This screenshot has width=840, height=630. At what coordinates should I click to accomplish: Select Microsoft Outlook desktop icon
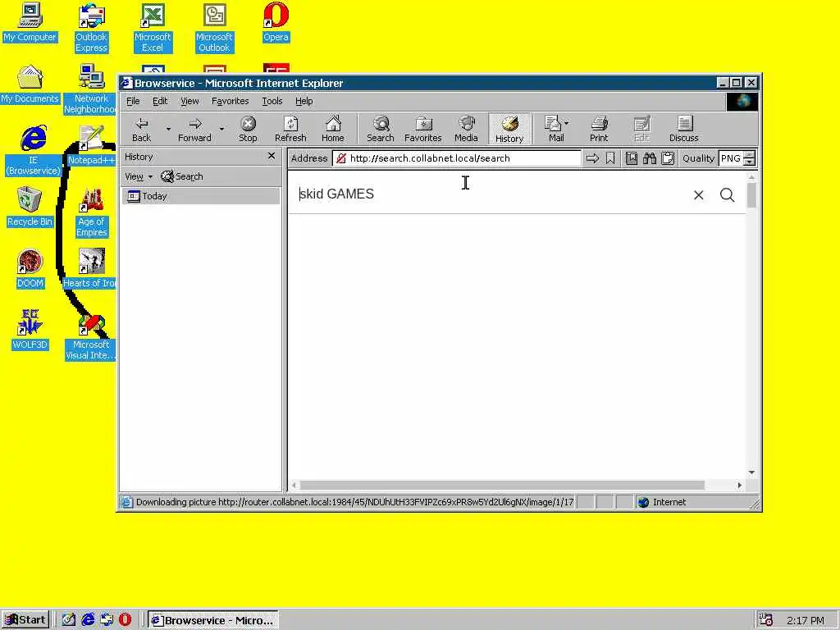pyautogui.click(x=214, y=28)
